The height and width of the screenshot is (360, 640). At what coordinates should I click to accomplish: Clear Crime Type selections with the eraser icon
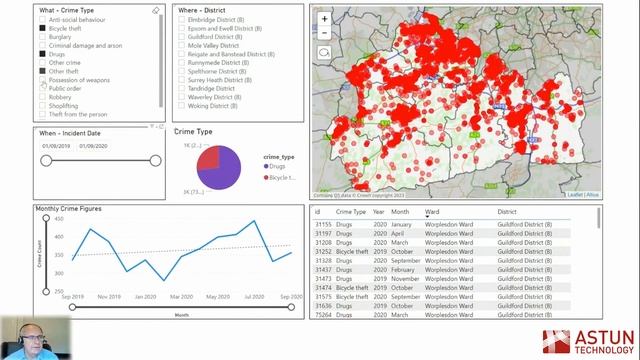156,11
